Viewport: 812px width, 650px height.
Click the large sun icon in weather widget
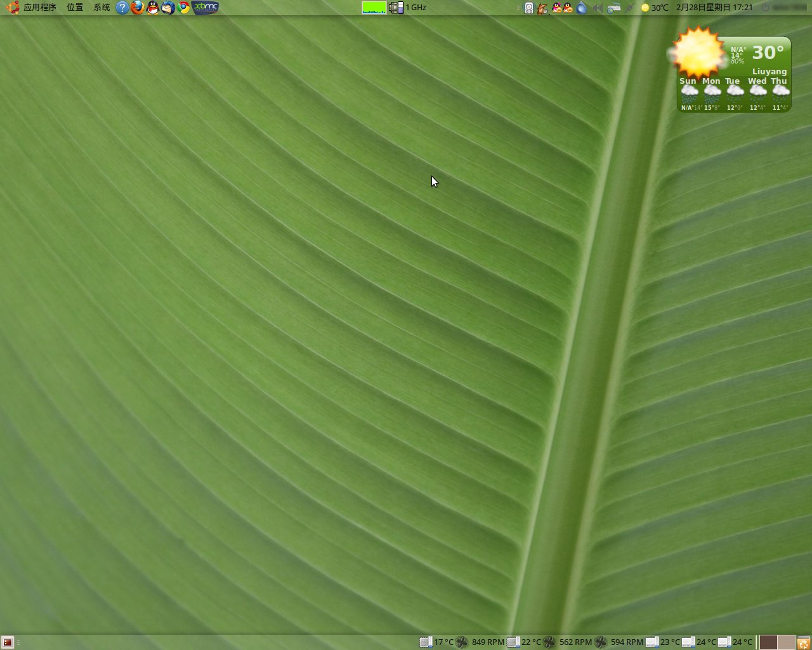pos(698,52)
